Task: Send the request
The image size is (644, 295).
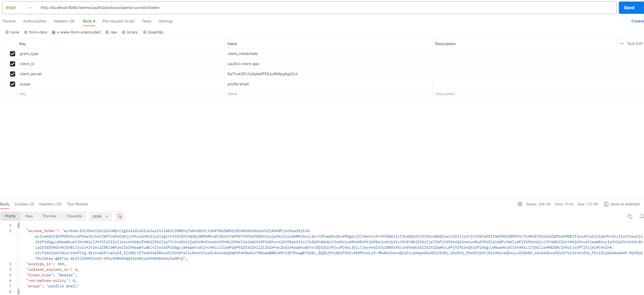Action: pos(629,8)
